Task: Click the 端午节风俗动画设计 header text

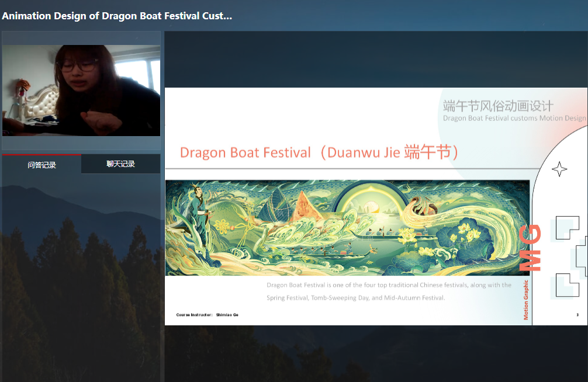Action: tap(498, 106)
